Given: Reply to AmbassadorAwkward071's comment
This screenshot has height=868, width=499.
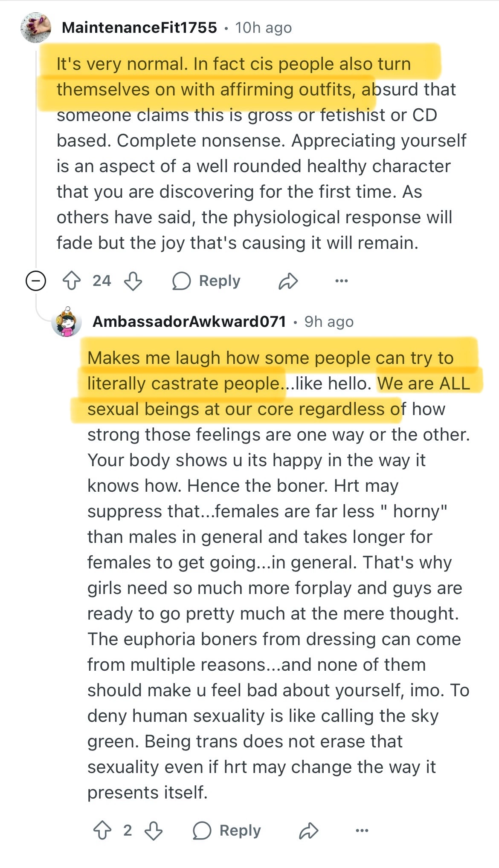Looking at the screenshot, I should pyautogui.click(x=227, y=831).
